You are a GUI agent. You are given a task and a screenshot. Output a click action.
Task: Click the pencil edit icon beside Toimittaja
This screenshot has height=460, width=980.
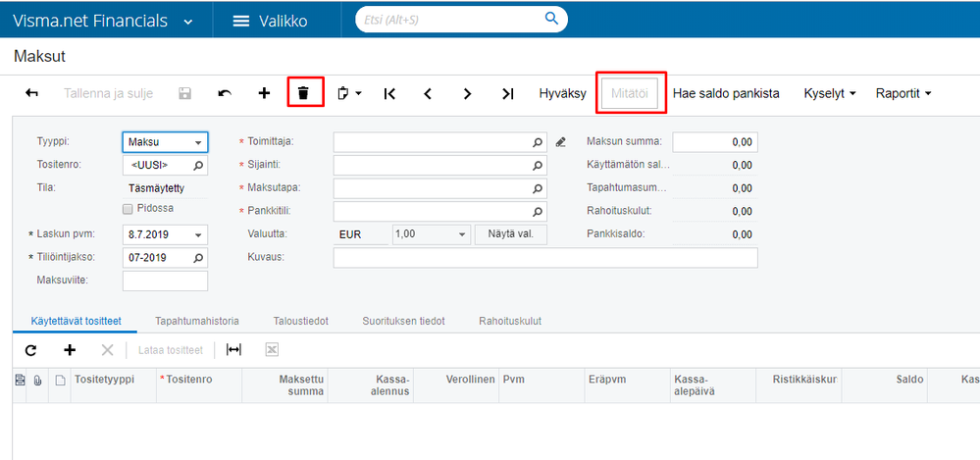(560, 142)
